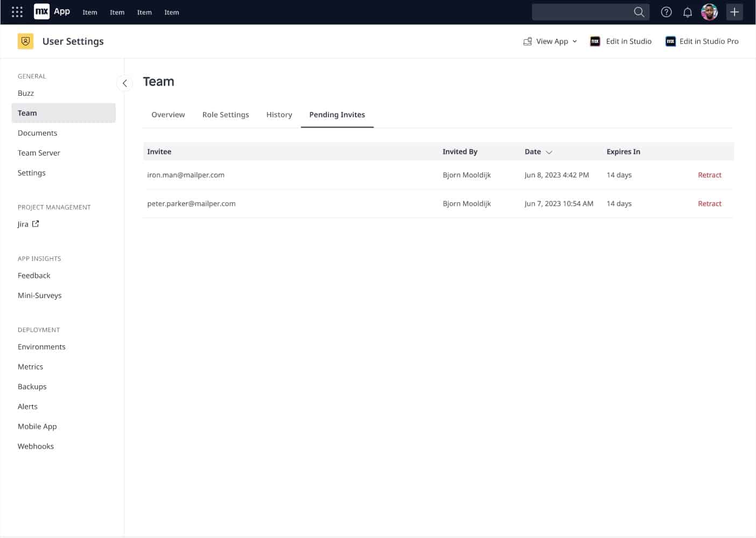Collapse the sidebar with the chevron

pos(124,83)
